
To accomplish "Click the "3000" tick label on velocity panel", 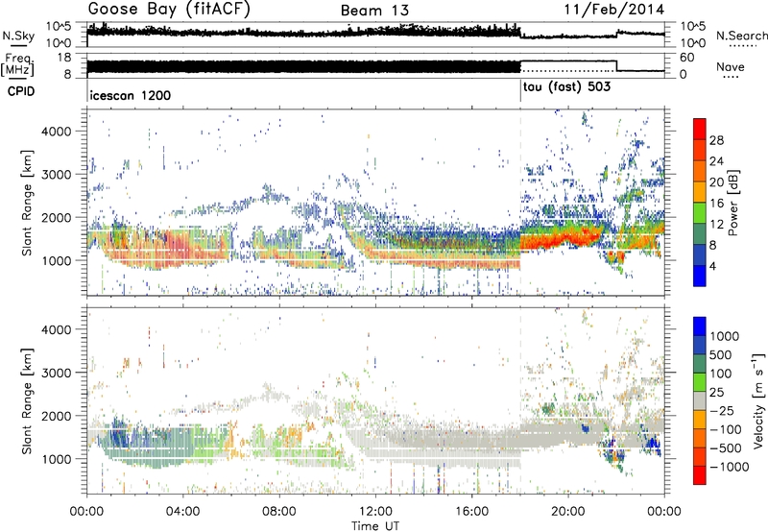I will (56, 373).
